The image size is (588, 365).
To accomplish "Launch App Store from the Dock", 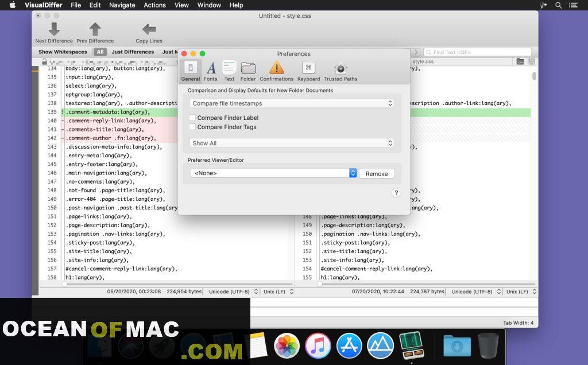I will [x=349, y=345].
